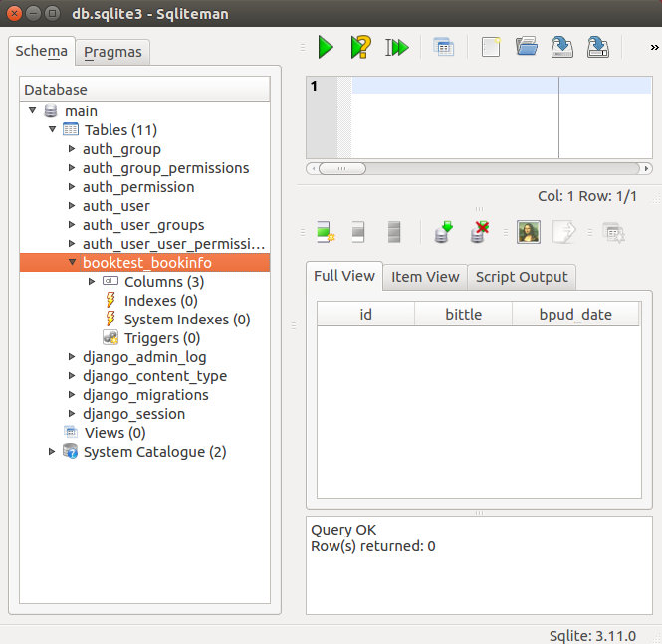The width and height of the screenshot is (662, 644).
Task: Select the django_content_type table
Action: 154,376
